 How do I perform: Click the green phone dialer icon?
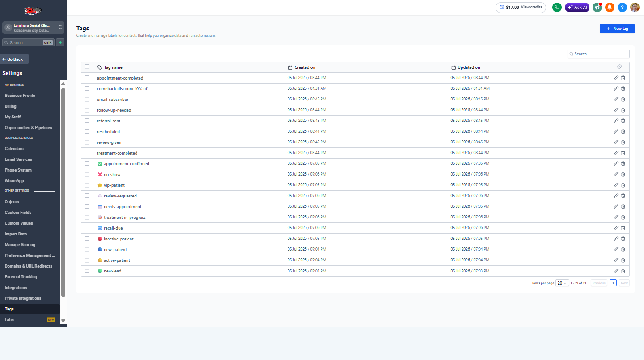point(557,8)
